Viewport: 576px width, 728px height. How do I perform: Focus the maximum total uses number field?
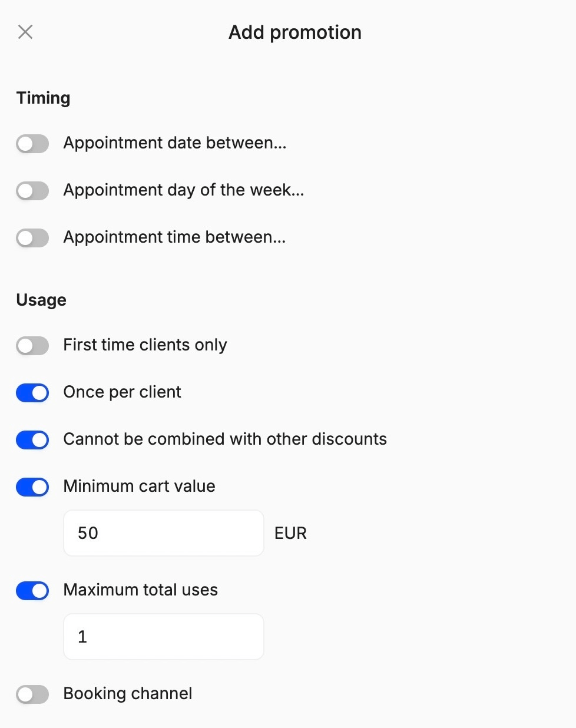click(163, 637)
